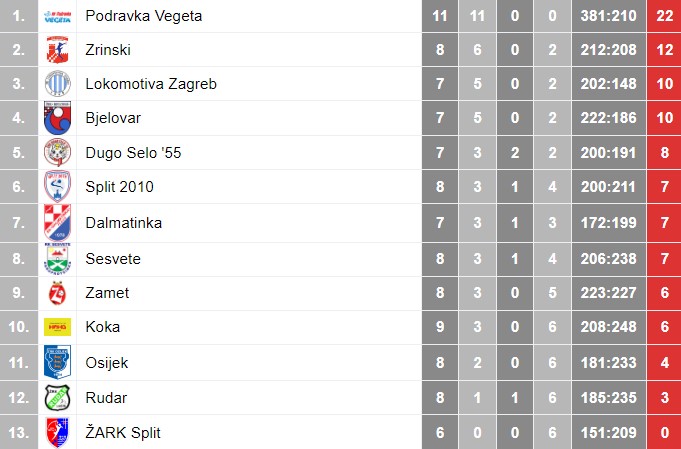681x449 pixels.
Task: Select the ŽARK Split team name
Action: (123, 432)
